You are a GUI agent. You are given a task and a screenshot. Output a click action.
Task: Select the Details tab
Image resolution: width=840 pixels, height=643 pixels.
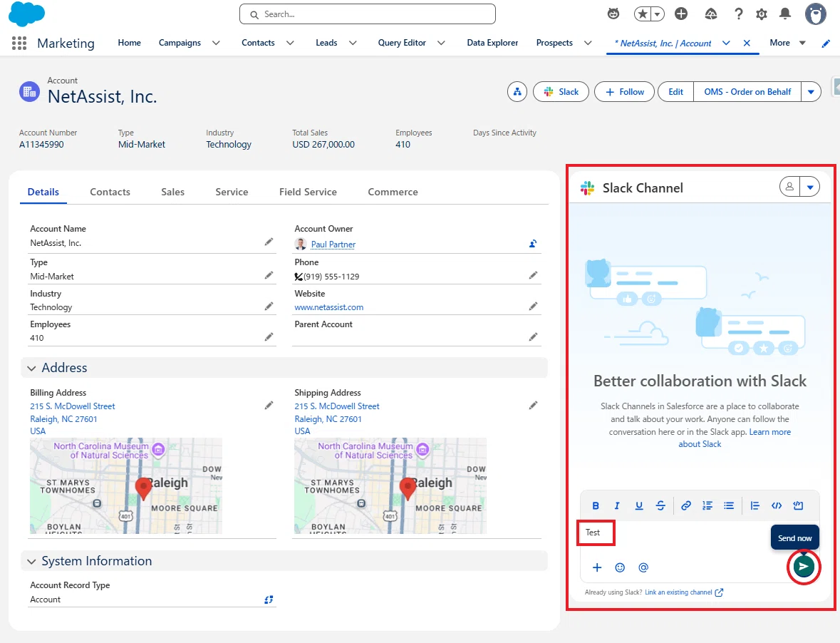(43, 192)
